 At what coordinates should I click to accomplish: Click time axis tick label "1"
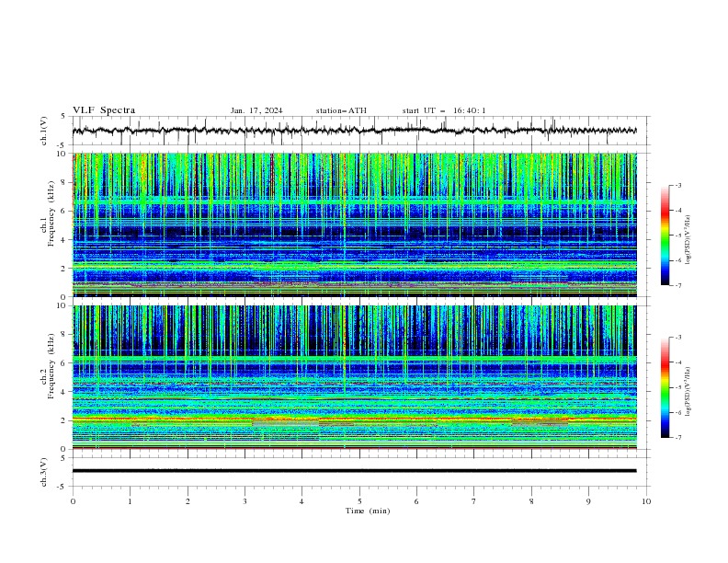click(x=130, y=501)
